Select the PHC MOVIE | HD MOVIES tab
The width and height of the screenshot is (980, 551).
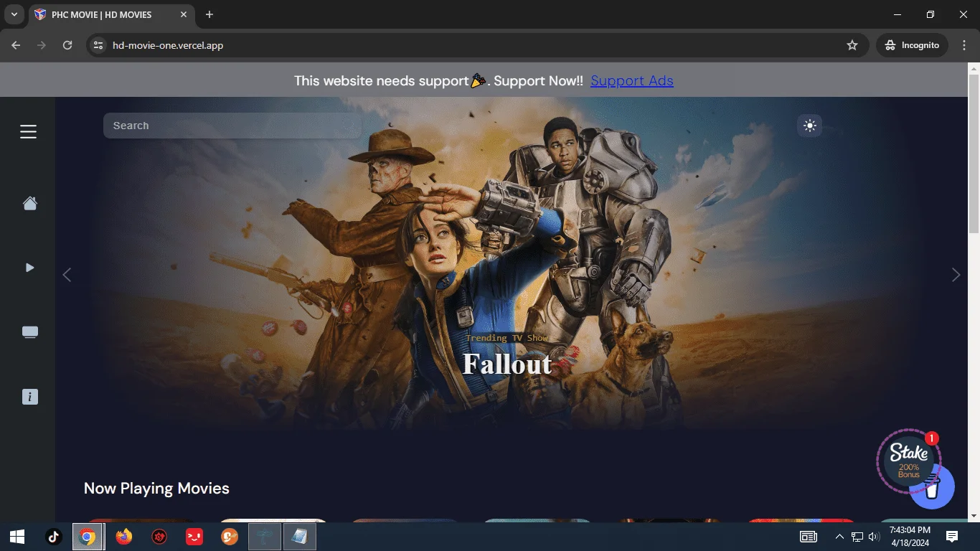[111, 14]
